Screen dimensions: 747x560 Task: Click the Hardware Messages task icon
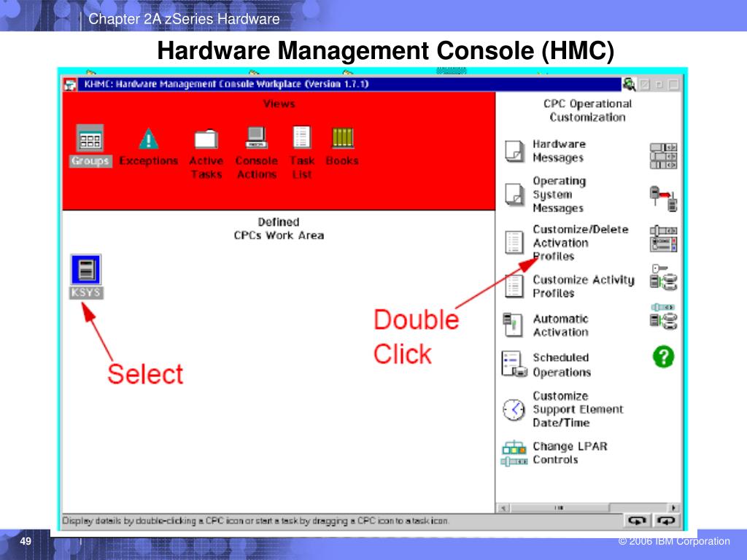tap(514, 152)
